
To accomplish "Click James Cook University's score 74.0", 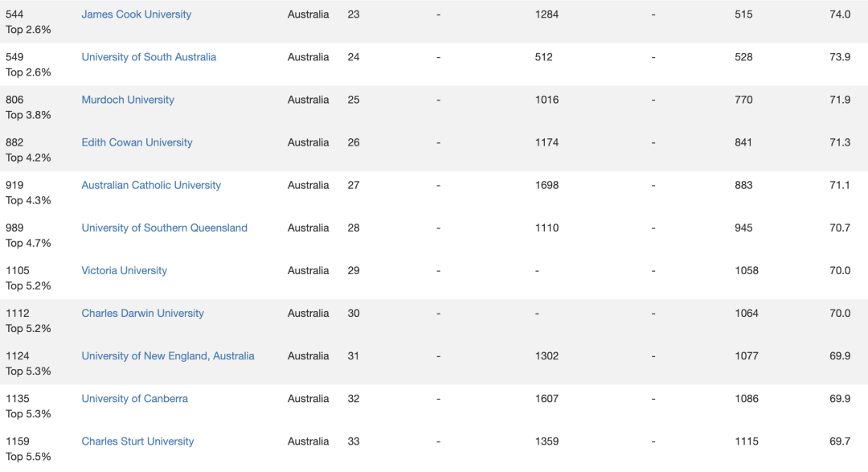I will point(840,14).
